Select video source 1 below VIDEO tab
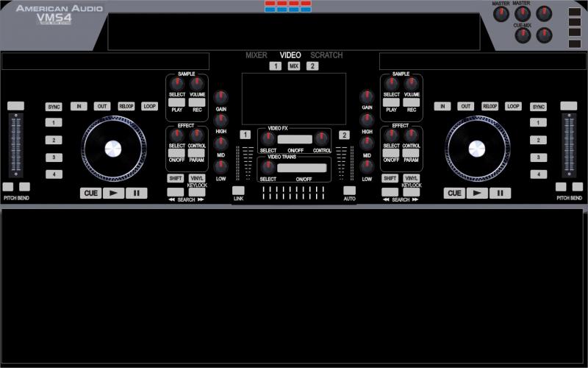588x368 pixels. (275, 66)
